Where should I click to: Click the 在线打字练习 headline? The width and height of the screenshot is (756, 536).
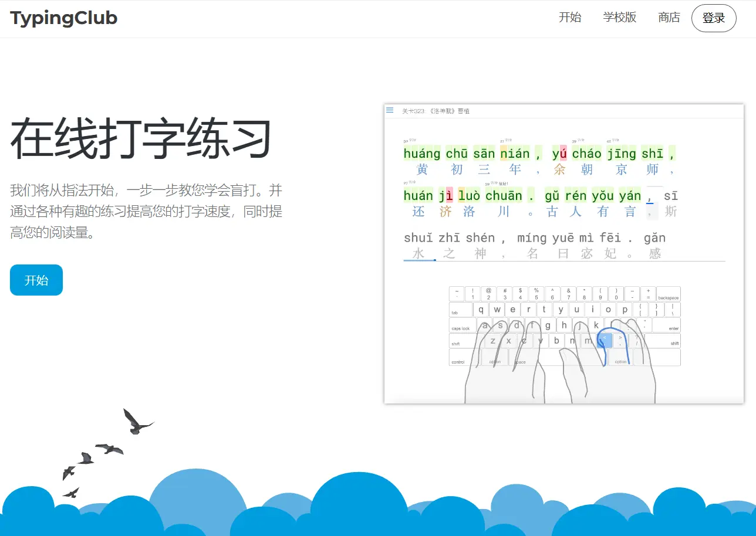(x=141, y=140)
